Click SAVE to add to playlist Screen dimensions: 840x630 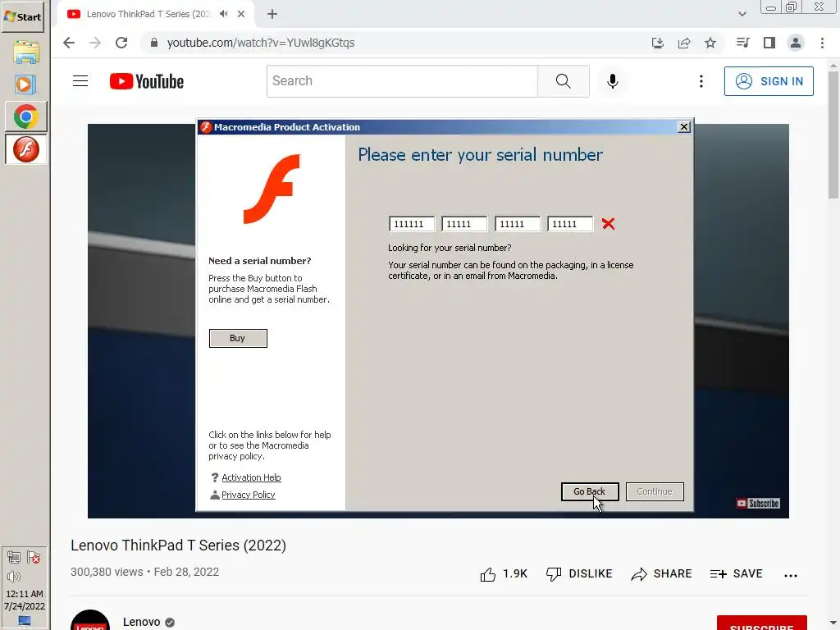coord(736,573)
